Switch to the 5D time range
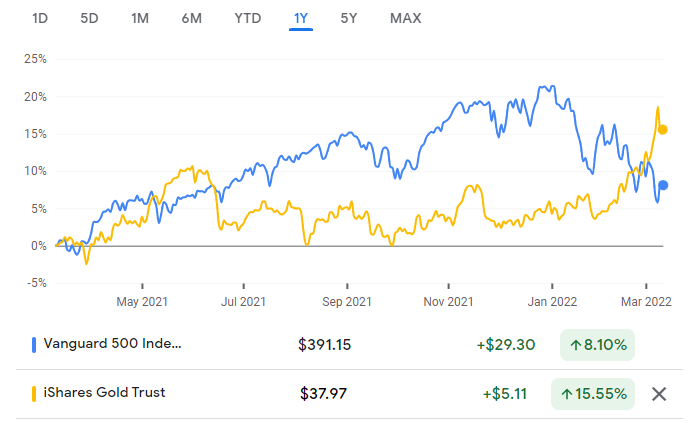700x423 pixels. (x=90, y=18)
